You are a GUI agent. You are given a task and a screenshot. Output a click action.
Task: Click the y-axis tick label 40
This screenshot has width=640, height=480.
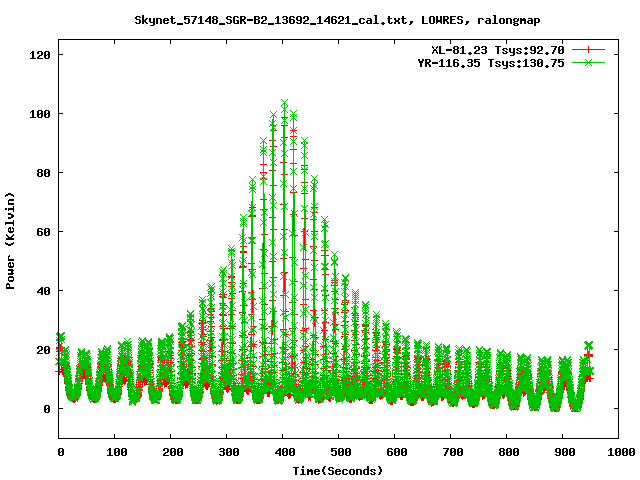tap(43, 291)
